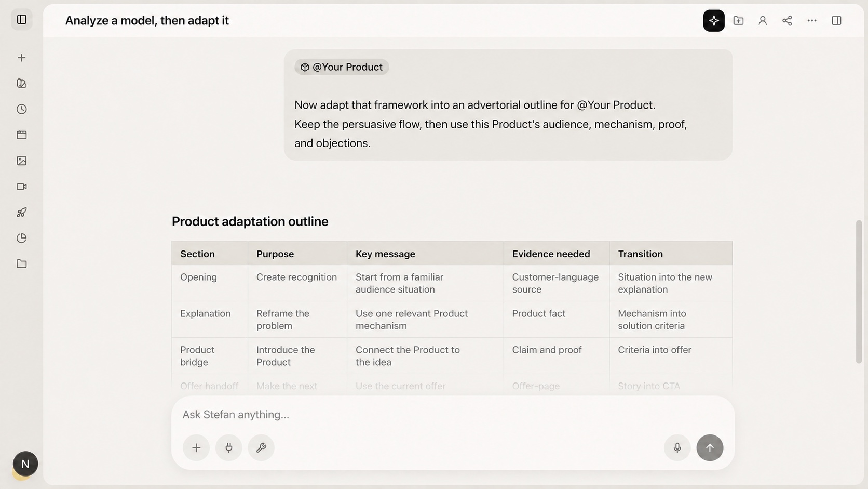Image resolution: width=868 pixels, height=489 pixels.
Task: Click the Transition column header
Action: 671,254
